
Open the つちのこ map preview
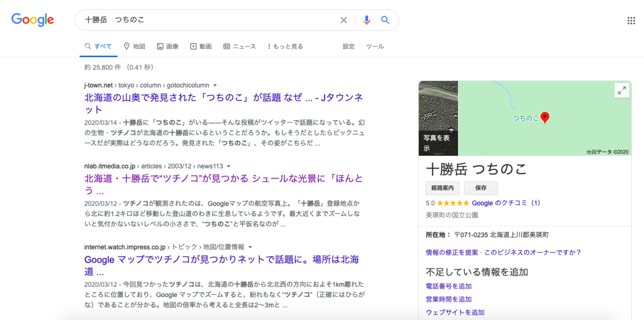[545, 118]
